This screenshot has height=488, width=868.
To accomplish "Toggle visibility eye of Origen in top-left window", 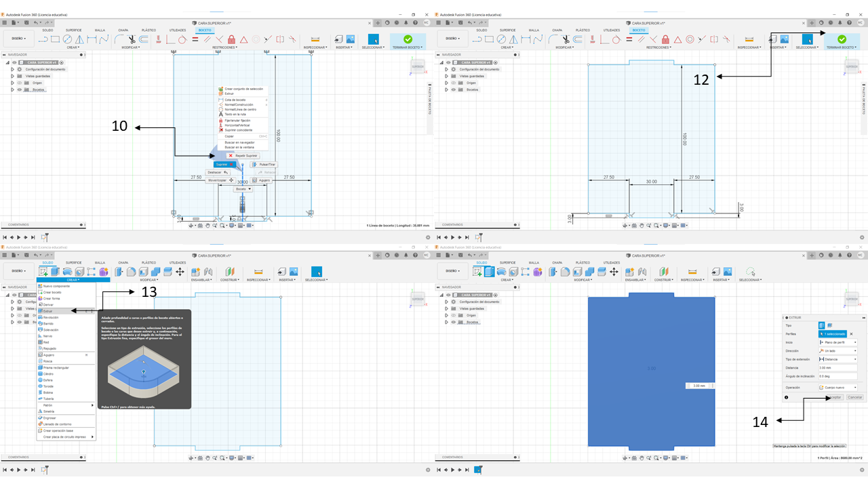I will [19, 83].
